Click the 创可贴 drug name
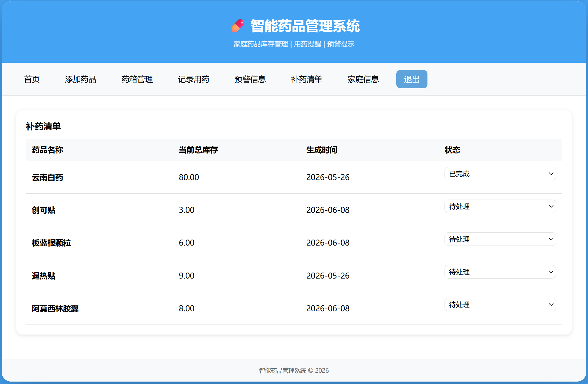Image resolution: width=588 pixels, height=384 pixels. pos(44,210)
